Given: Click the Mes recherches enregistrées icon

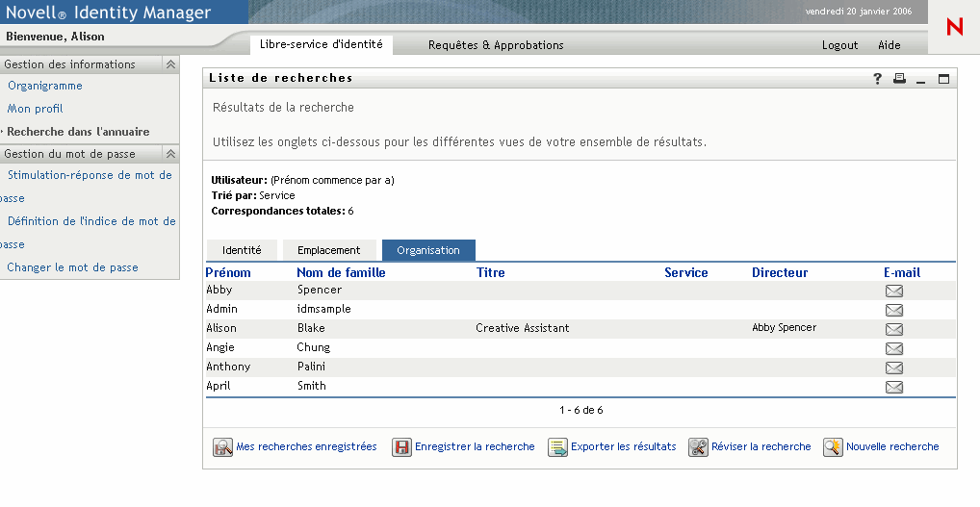Looking at the screenshot, I should [222, 447].
